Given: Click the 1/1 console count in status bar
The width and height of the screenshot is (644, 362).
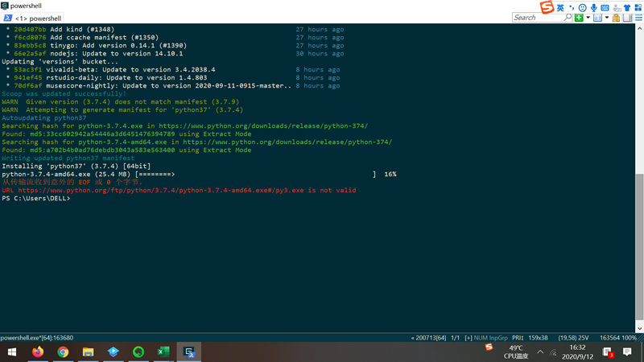Looking at the screenshot, I should pyautogui.click(x=455, y=338).
